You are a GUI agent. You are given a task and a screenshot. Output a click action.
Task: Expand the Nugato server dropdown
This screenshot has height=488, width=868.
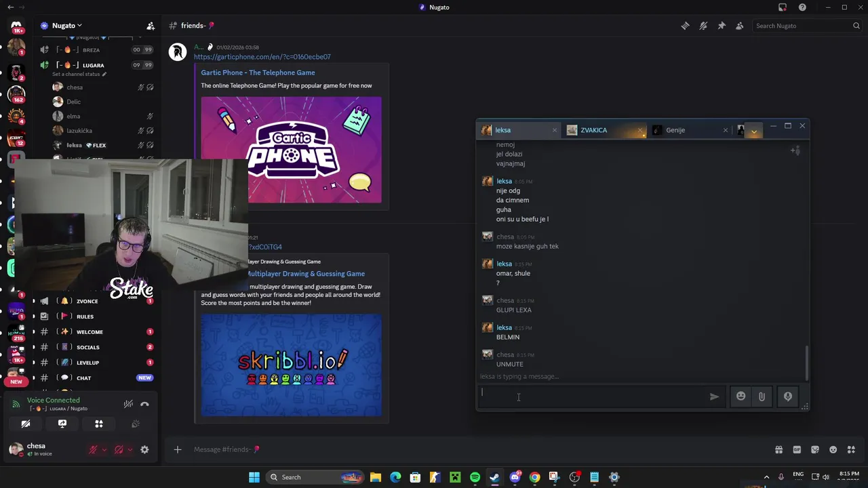tap(66, 26)
